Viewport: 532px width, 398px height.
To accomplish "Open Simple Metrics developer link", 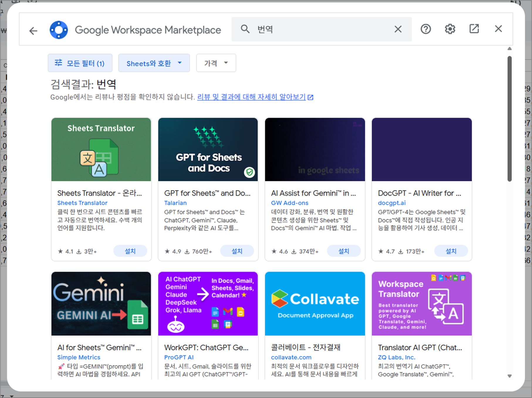I will pos(79,357).
